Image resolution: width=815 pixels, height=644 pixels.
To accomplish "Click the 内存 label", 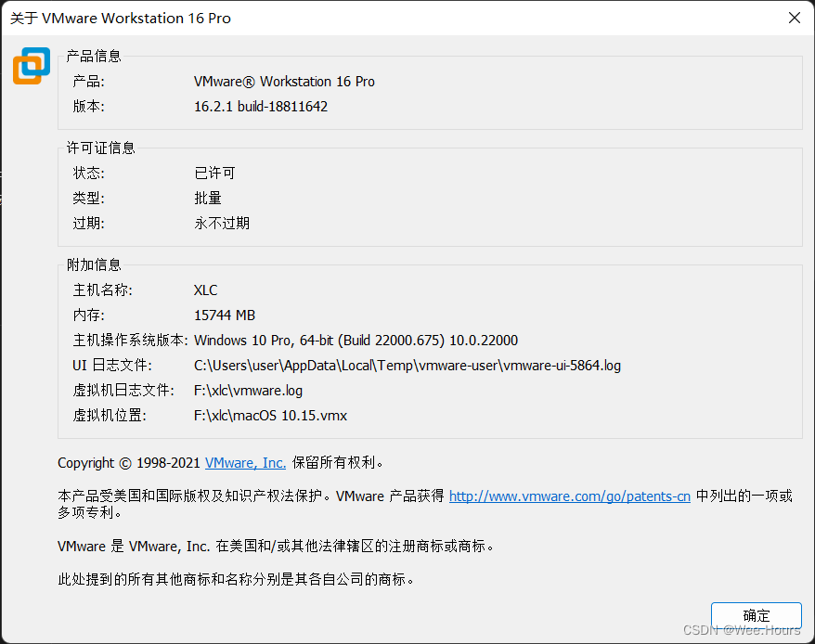I will 89,315.
